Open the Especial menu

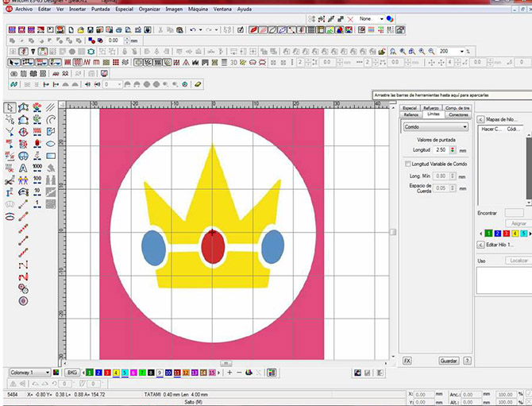coord(124,10)
